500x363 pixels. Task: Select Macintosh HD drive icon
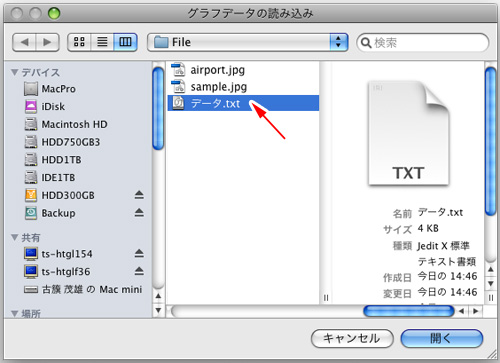tap(31, 124)
